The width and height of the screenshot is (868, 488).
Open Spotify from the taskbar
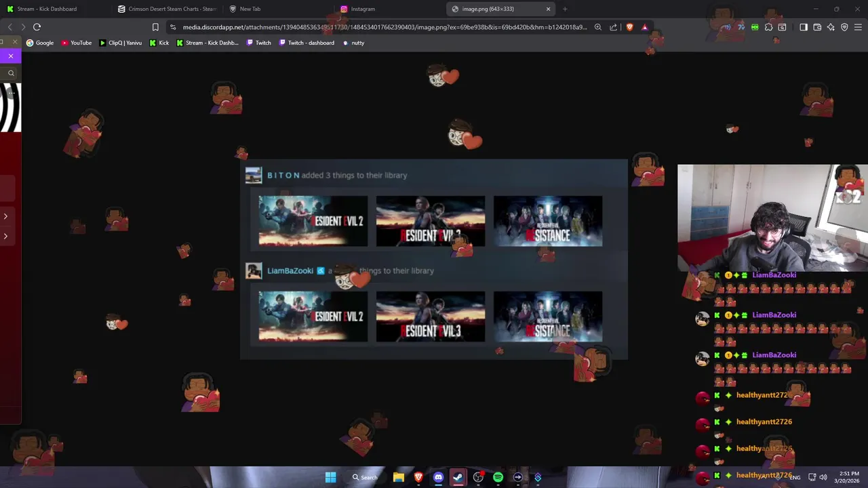point(498,477)
